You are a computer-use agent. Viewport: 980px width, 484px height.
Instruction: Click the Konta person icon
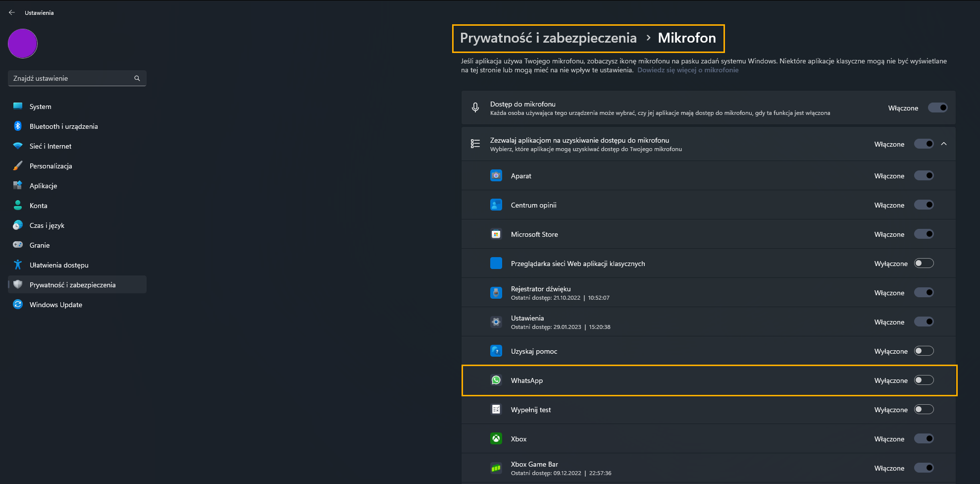click(x=18, y=205)
